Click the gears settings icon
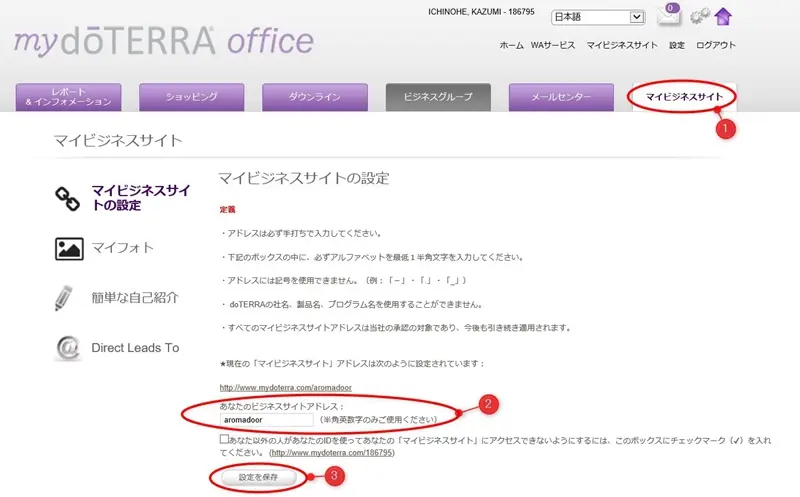 (x=699, y=16)
